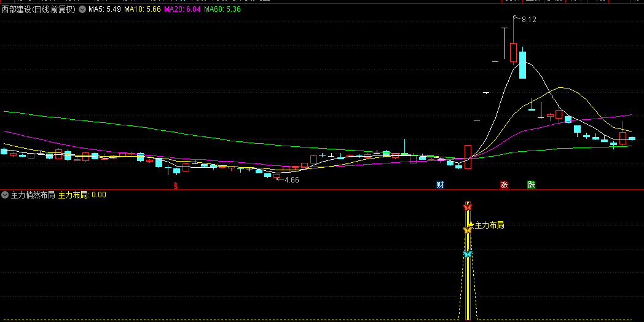
Task: Select the MA5: 5.49 legend value
Action: coord(104,9)
